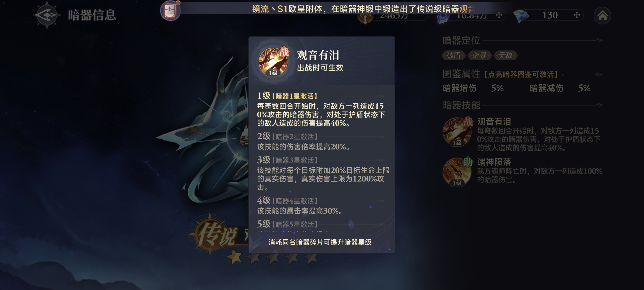Tap the compass-shaped back arrow icon
This screenshot has height=290, width=644.
tap(47, 15)
